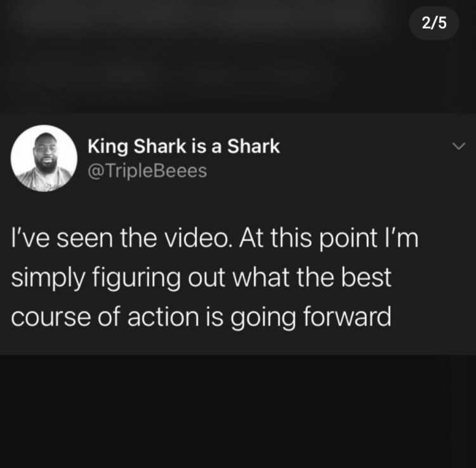Click the @TripleBeees handle
This screenshot has height=468, width=476.
click(x=147, y=171)
